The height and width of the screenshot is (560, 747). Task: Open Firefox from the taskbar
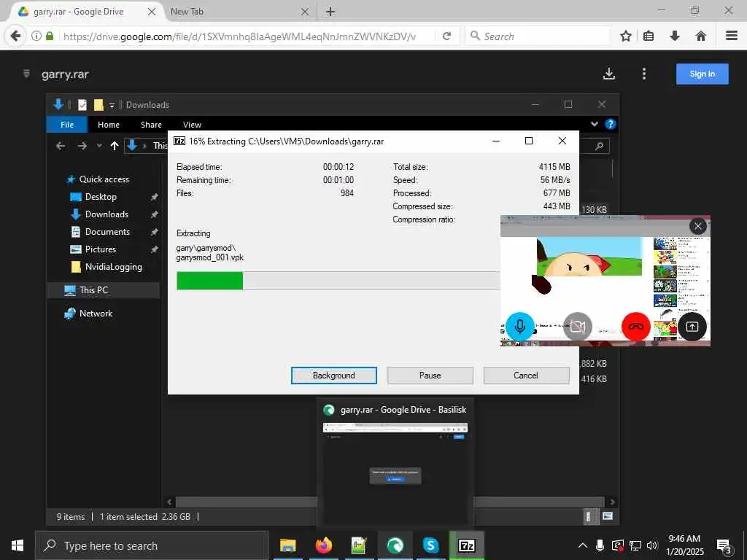pos(323,545)
